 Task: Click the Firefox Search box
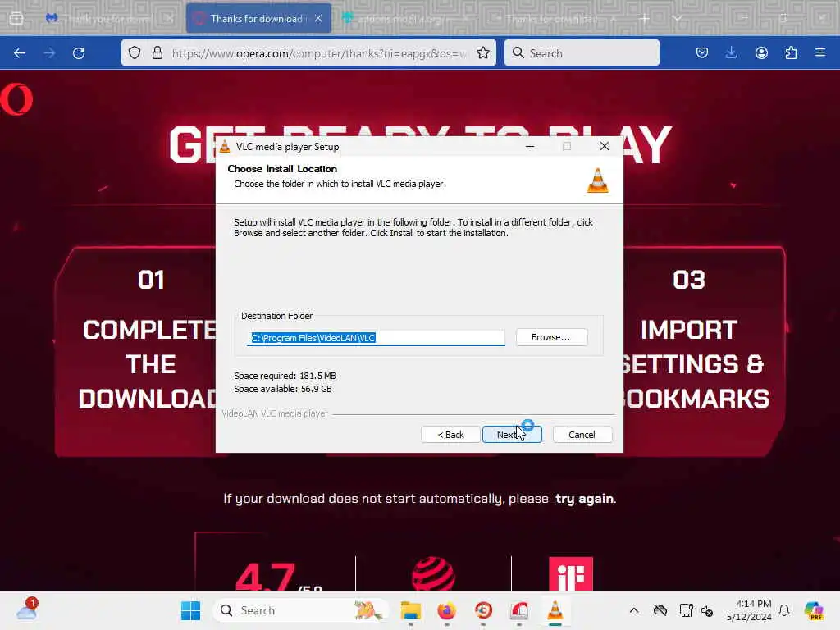coord(582,52)
